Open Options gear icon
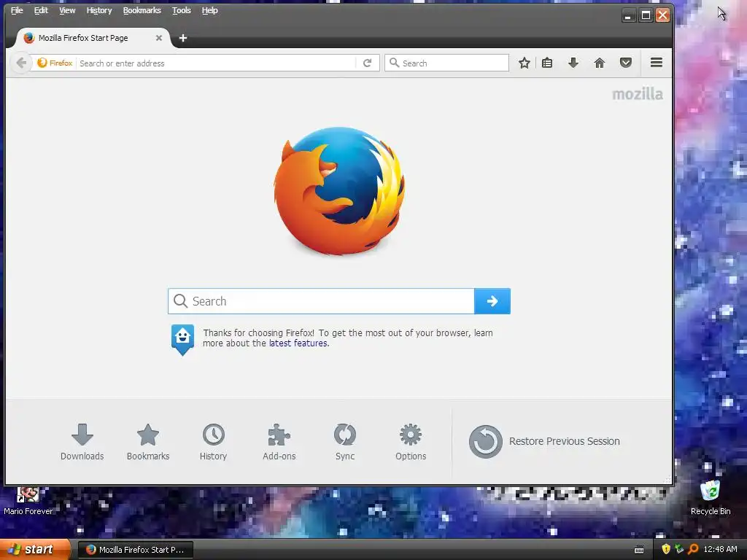The width and height of the screenshot is (747, 560). click(x=411, y=442)
